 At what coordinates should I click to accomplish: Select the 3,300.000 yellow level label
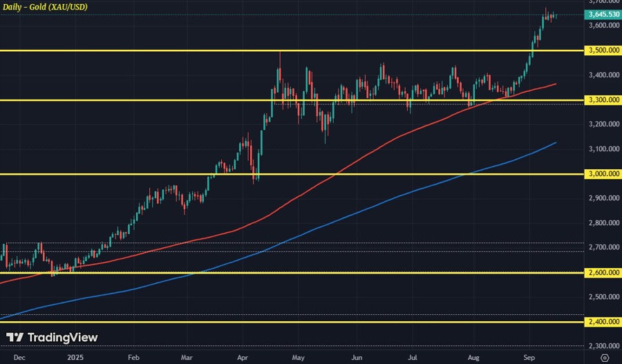coord(603,100)
